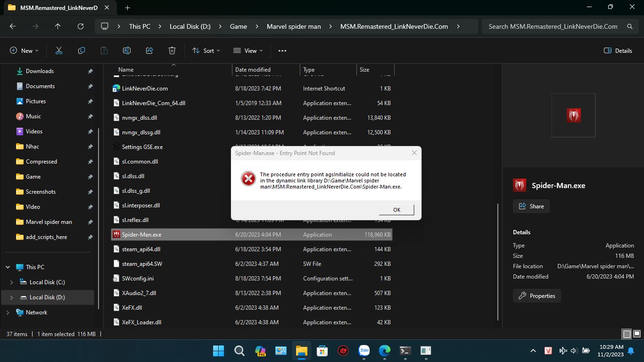Image resolution: width=644 pixels, height=362 pixels.
Task: Switch to details list view in status bar
Action: [627, 334]
